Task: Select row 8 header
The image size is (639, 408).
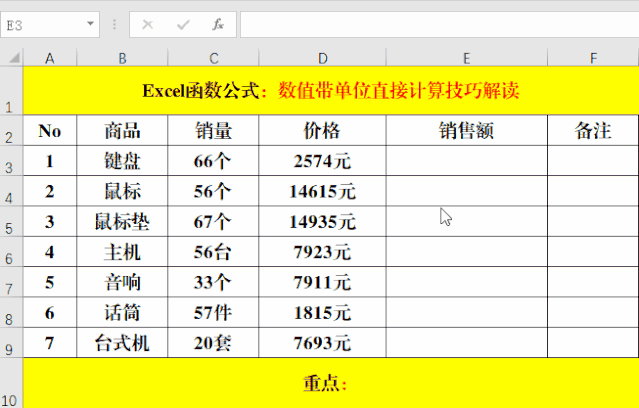Action: [x=11, y=313]
